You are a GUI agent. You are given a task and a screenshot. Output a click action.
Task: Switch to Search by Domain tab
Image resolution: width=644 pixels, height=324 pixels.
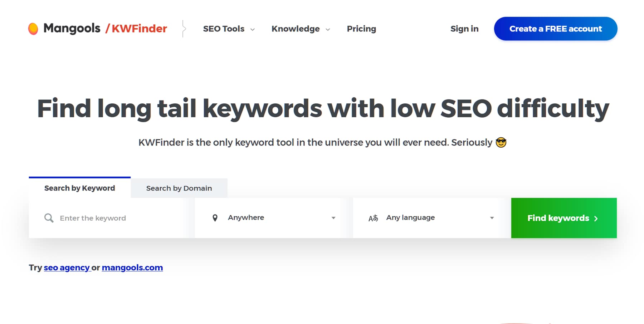click(x=179, y=188)
